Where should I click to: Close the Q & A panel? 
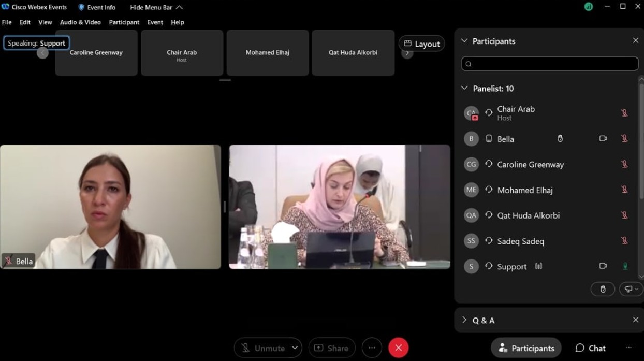[636, 320]
